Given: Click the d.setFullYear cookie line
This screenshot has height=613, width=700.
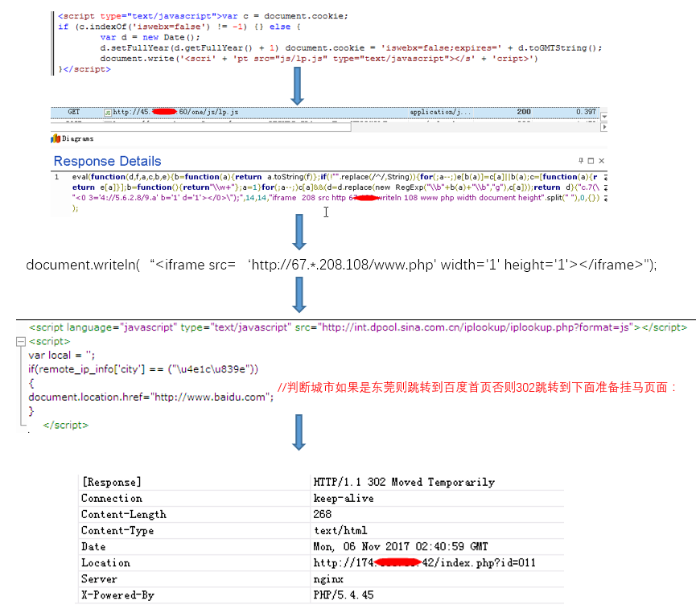Looking at the screenshot, I should tap(351, 48).
